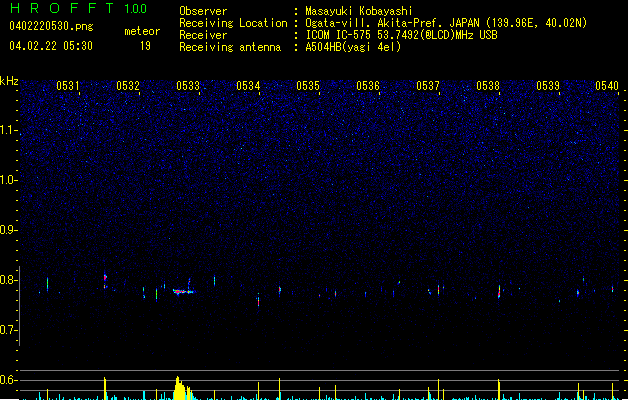Screen dimensions: 629x400
Task: Click the 'meteor' count label
Action: click(142, 31)
